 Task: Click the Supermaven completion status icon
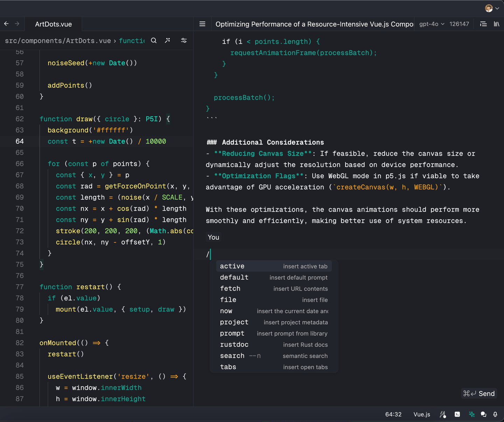(x=443, y=414)
